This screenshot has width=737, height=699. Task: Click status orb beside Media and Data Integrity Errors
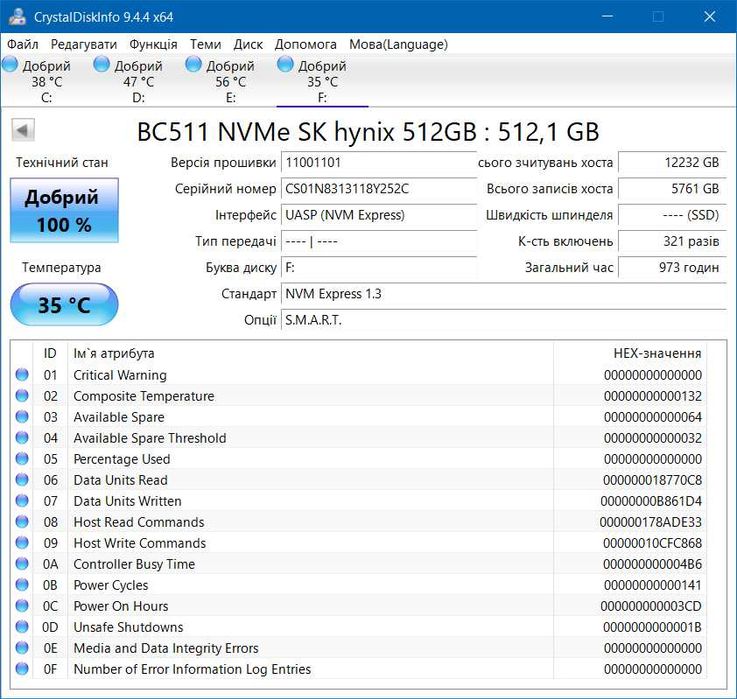pyautogui.click(x=22, y=648)
